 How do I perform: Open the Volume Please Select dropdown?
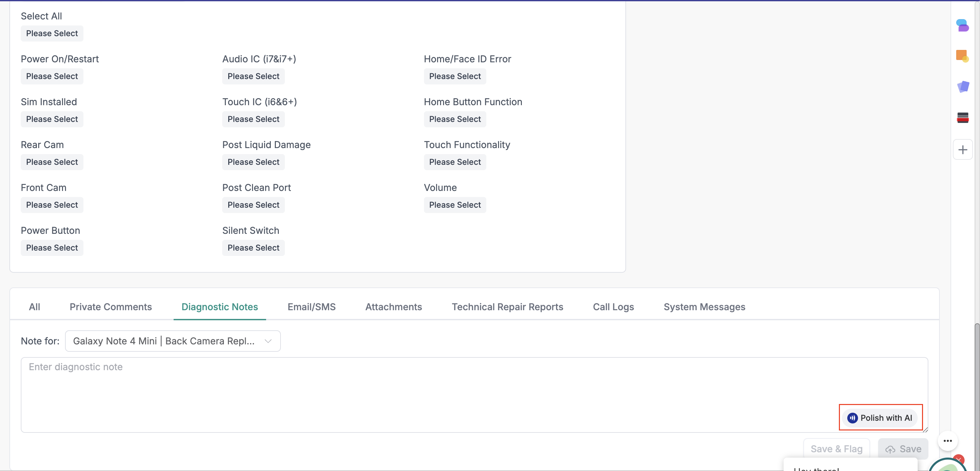(x=454, y=205)
